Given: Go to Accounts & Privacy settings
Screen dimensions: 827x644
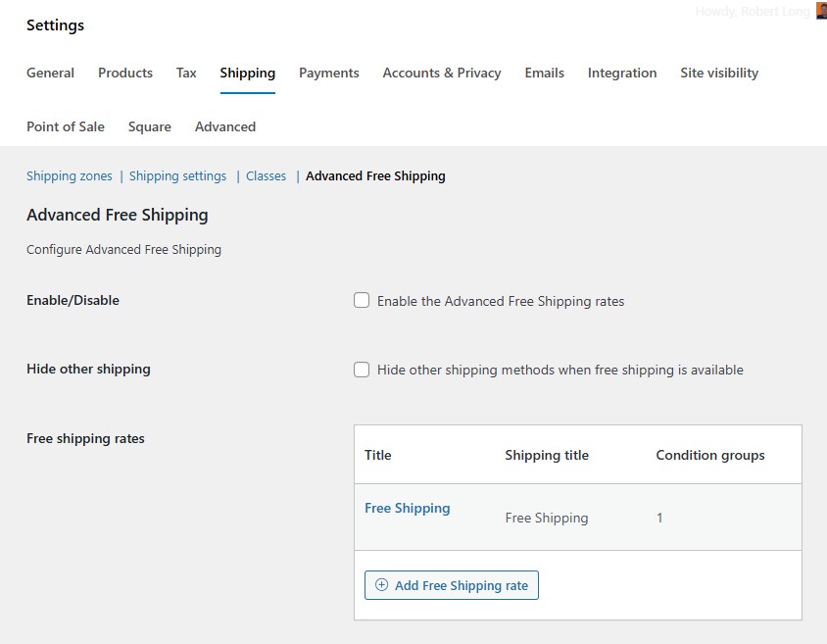Looking at the screenshot, I should 442,73.
